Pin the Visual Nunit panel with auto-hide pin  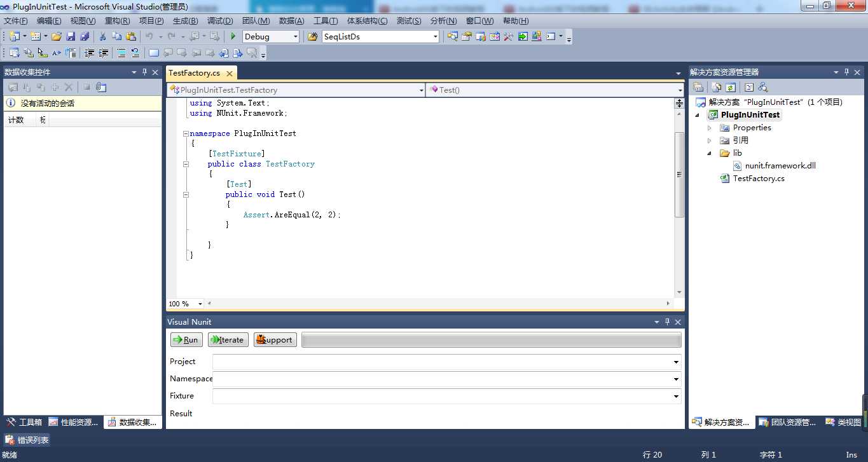click(x=667, y=322)
